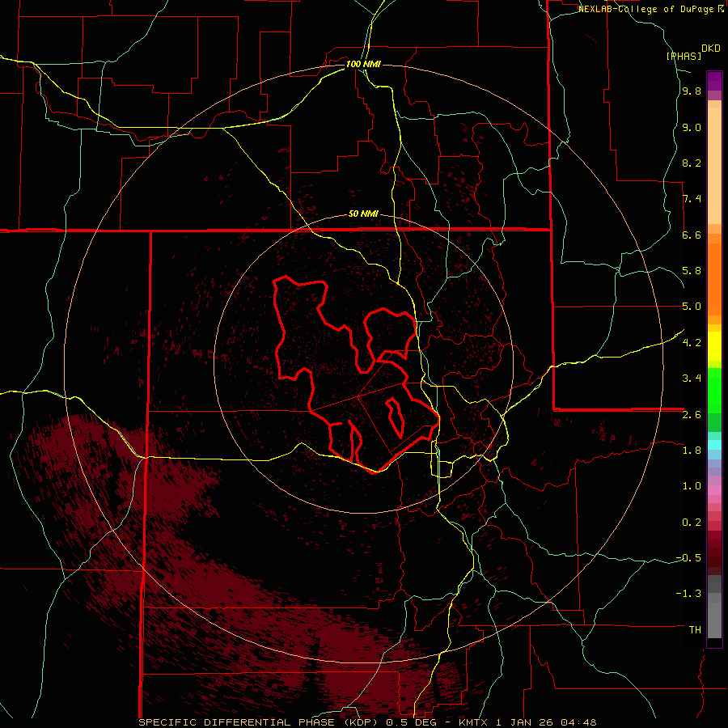Click the KMTX radar site identifier
Screen dimensions: 728x728
click(x=473, y=722)
